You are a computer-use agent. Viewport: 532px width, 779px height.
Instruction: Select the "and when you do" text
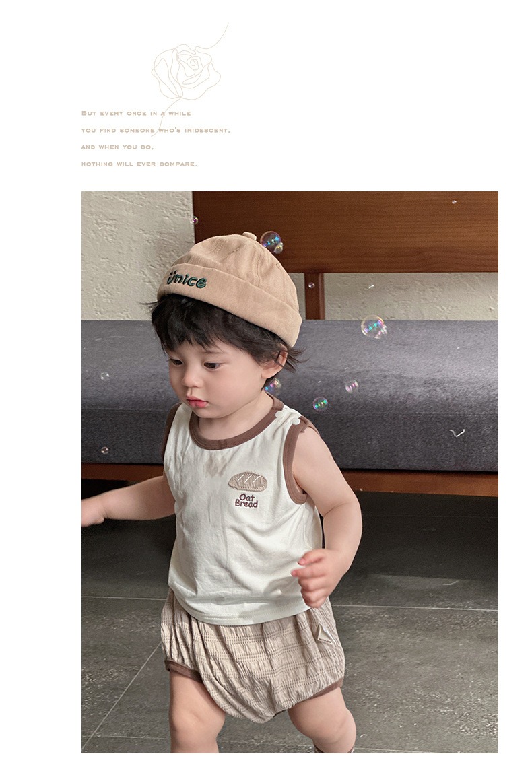(118, 147)
